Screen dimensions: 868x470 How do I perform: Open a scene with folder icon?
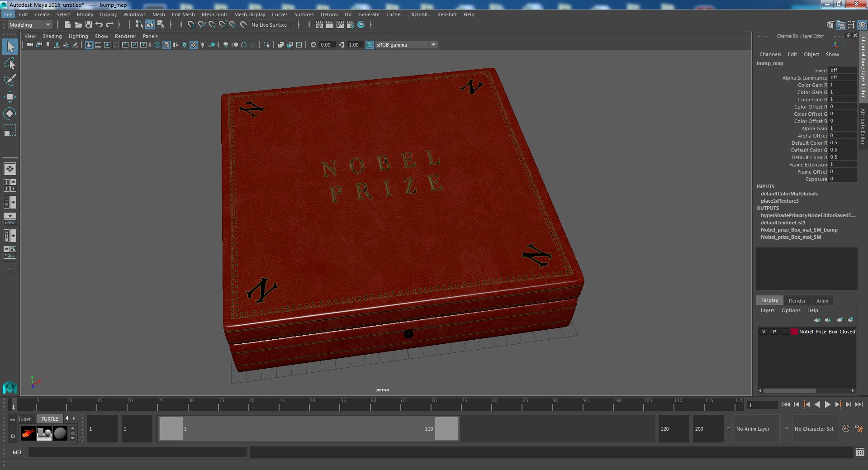click(x=78, y=25)
